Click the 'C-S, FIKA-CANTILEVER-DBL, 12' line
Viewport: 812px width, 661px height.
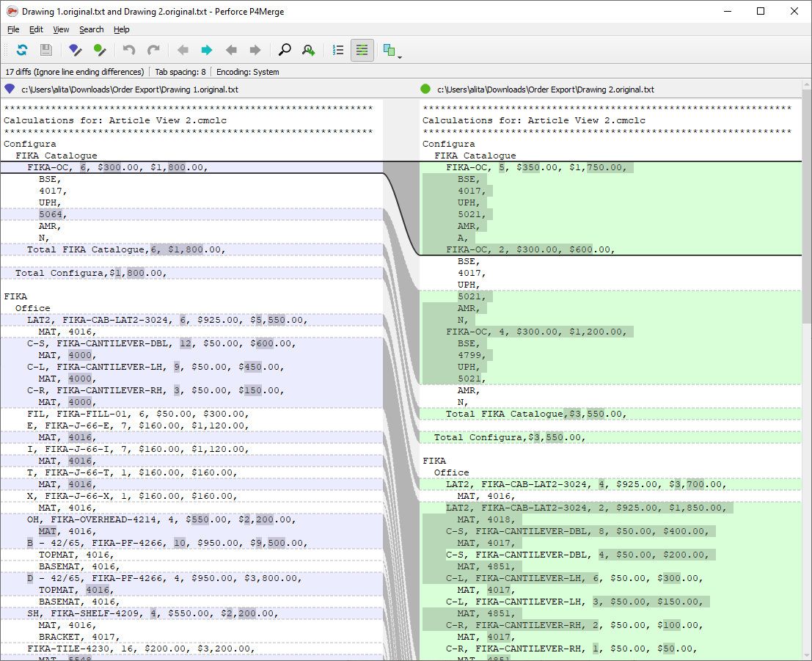161,343
